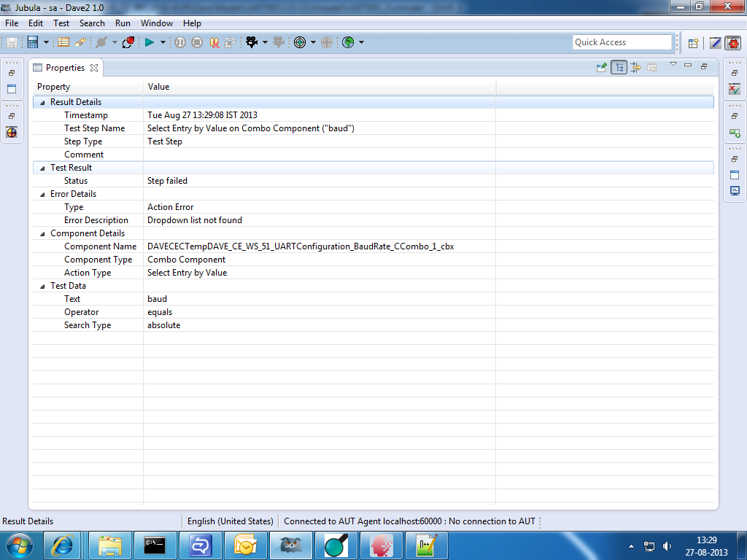Open the Help menu

point(192,23)
